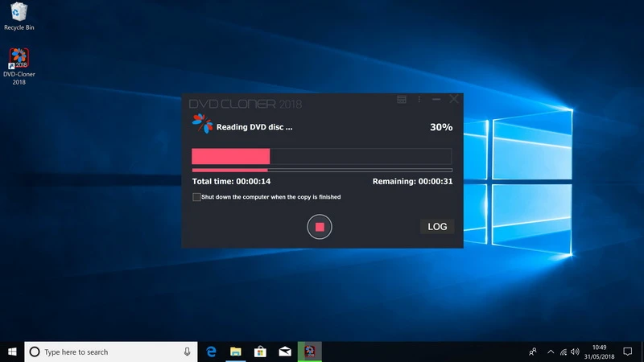644x362 pixels.
Task: Select the DVD-Cloner 2018 desktop shortcut
Action: pyautogui.click(x=19, y=67)
